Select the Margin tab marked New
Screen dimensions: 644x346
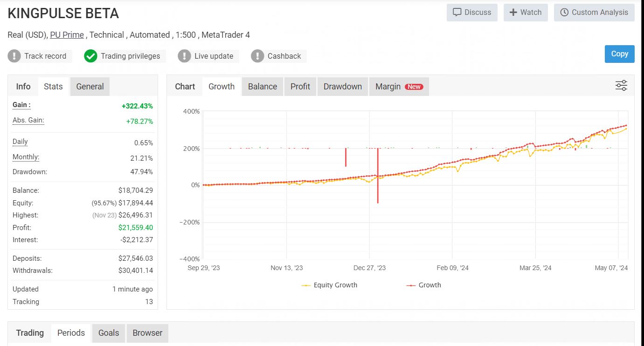(399, 87)
